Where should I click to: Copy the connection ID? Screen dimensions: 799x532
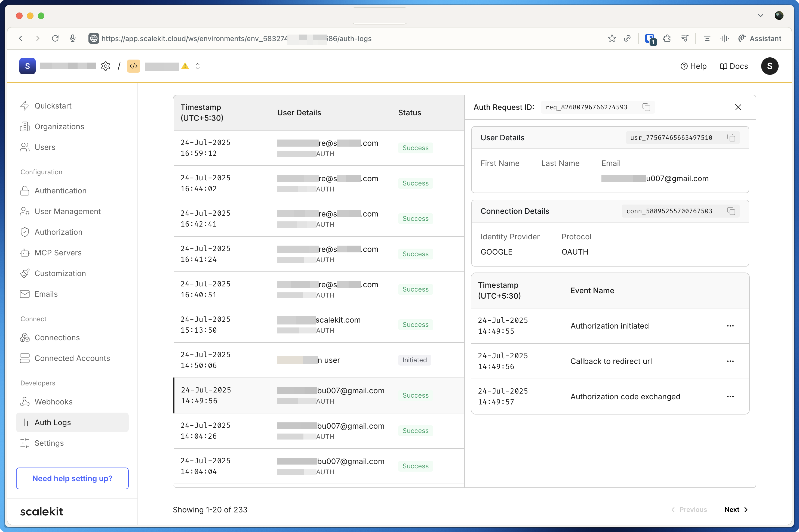pos(731,211)
